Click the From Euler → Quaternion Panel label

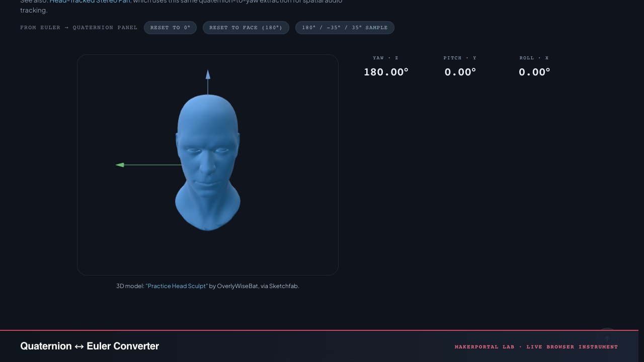(x=78, y=28)
